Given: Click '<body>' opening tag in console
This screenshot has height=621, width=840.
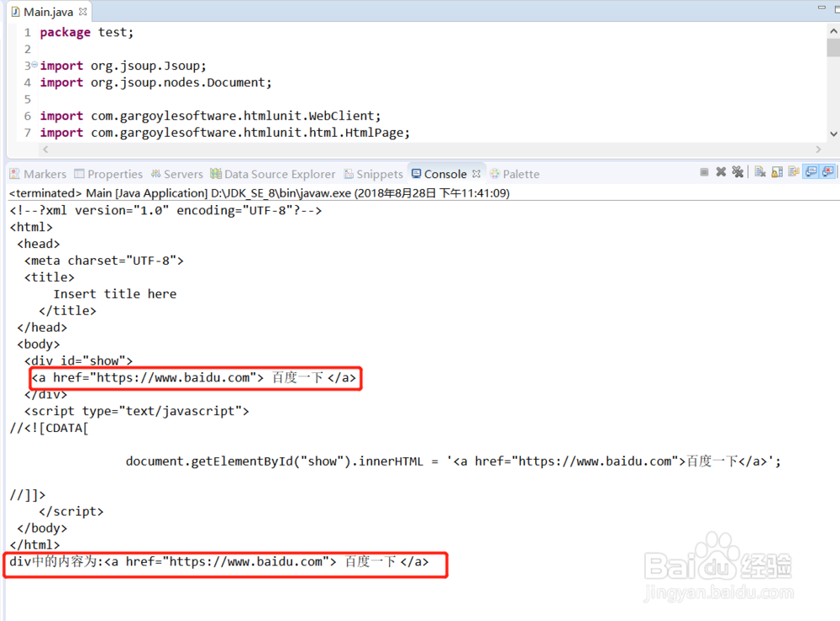Looking at the screenshot, I should [39, 344].
